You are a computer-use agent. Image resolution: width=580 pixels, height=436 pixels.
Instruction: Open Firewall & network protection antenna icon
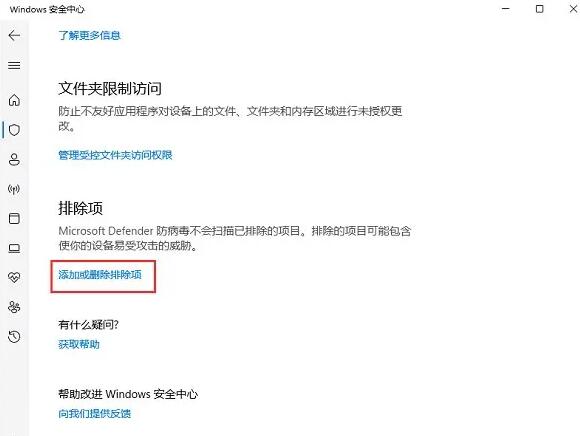click(14, 189)
